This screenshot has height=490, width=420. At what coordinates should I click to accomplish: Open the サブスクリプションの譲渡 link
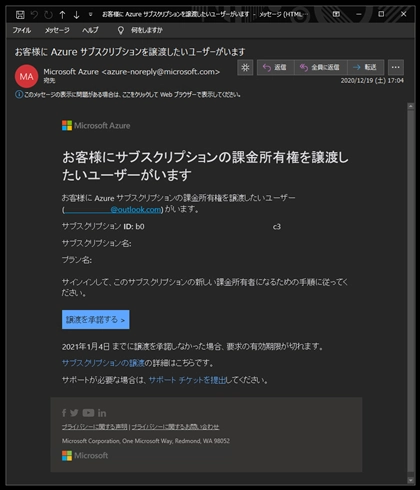(x=103, y=363)
